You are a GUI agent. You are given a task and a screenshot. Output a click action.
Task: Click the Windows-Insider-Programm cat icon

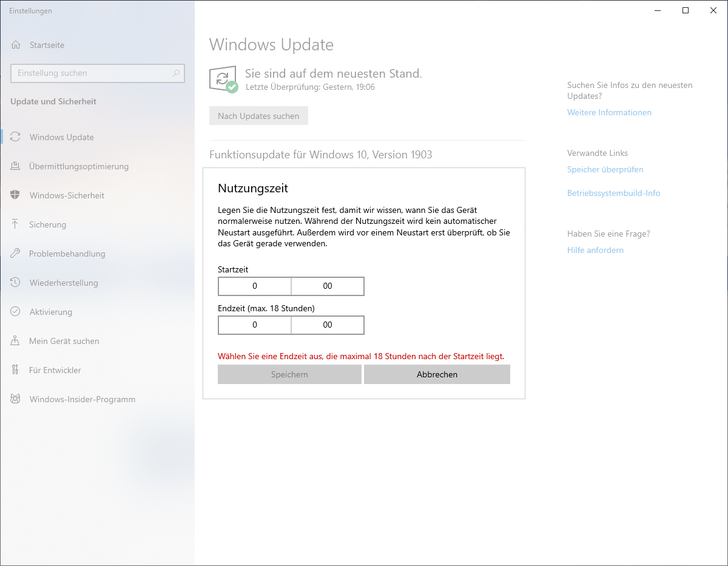16,399
